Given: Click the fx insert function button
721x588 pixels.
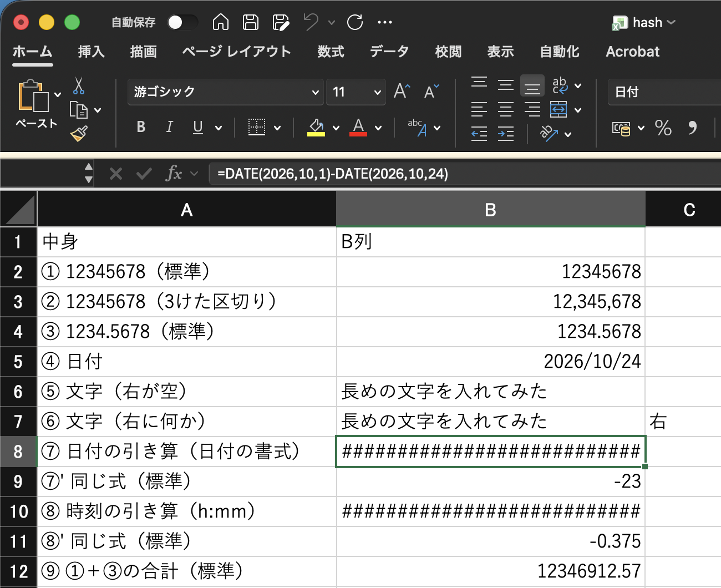Looking at the screenshot, I should pyautogui.click(x=174, y=174).
